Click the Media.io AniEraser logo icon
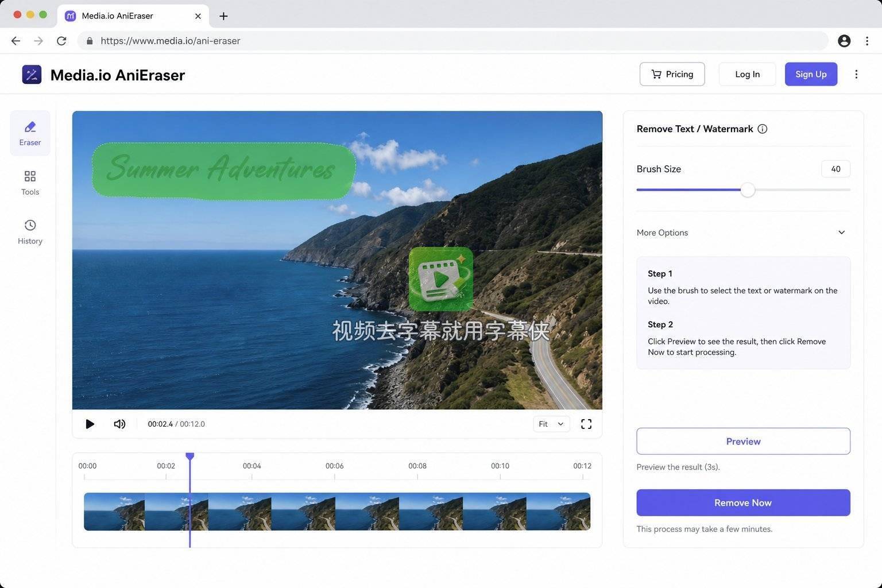 pyautogui.click(x=32, y=75)
